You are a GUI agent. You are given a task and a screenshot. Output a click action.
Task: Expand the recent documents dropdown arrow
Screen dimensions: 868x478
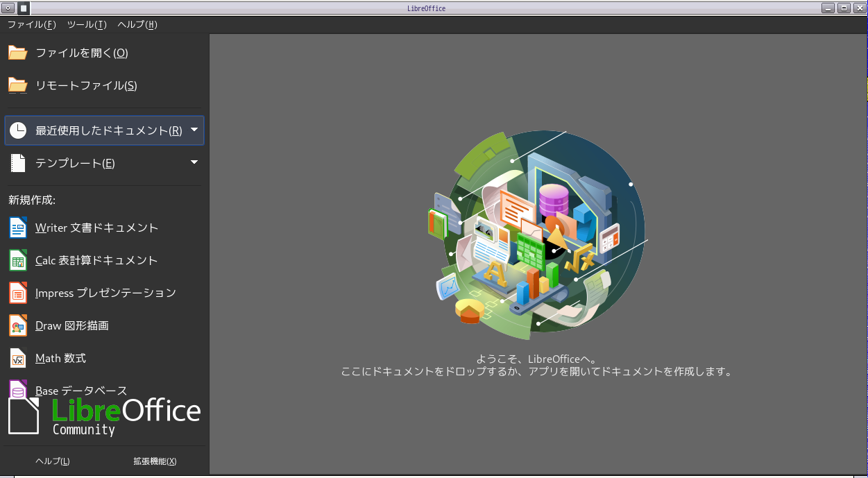pos(194,130)
